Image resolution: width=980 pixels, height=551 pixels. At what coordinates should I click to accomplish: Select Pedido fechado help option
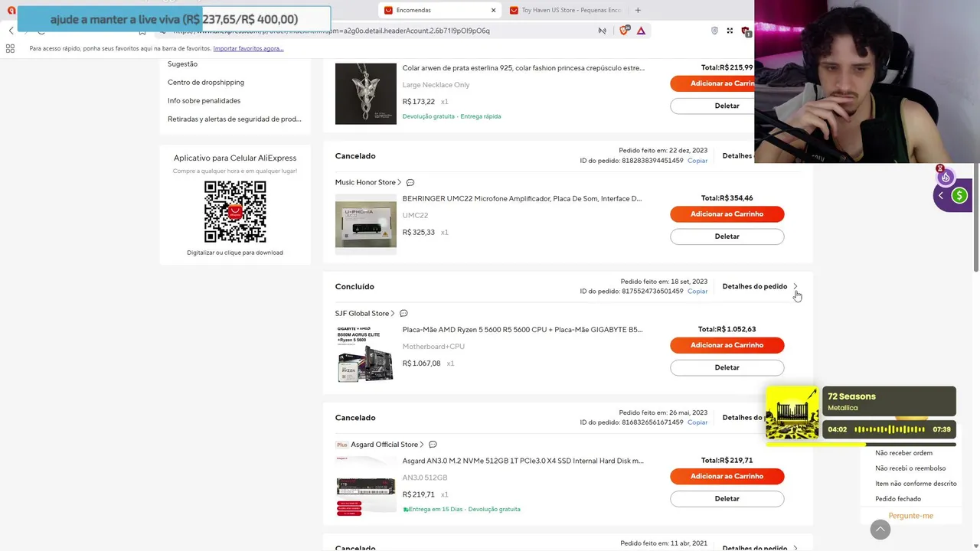pos(898,499)
